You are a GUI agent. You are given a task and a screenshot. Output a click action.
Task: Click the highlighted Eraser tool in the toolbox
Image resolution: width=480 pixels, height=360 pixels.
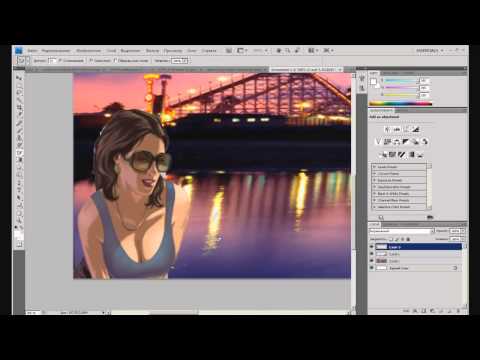19,153
